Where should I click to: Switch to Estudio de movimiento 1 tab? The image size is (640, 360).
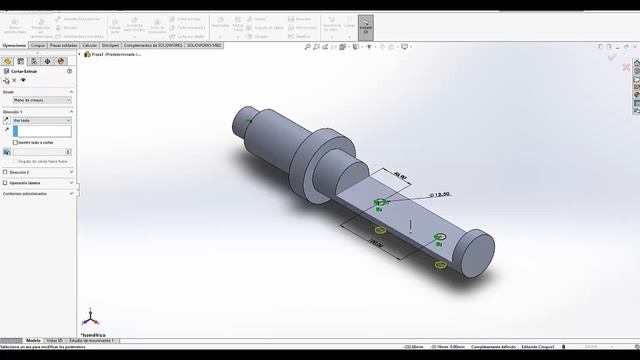point(92,340)
